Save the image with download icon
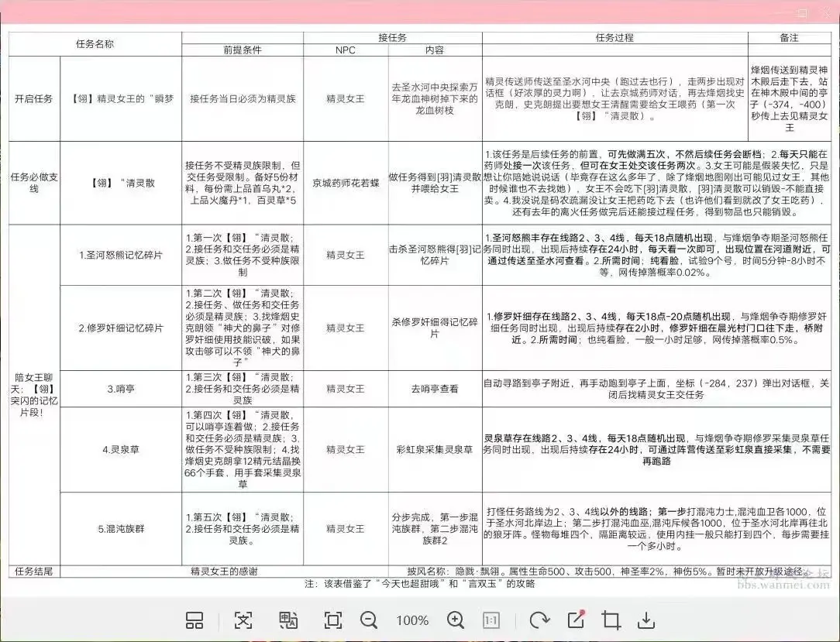840x642 pixels. pos(646,620)
